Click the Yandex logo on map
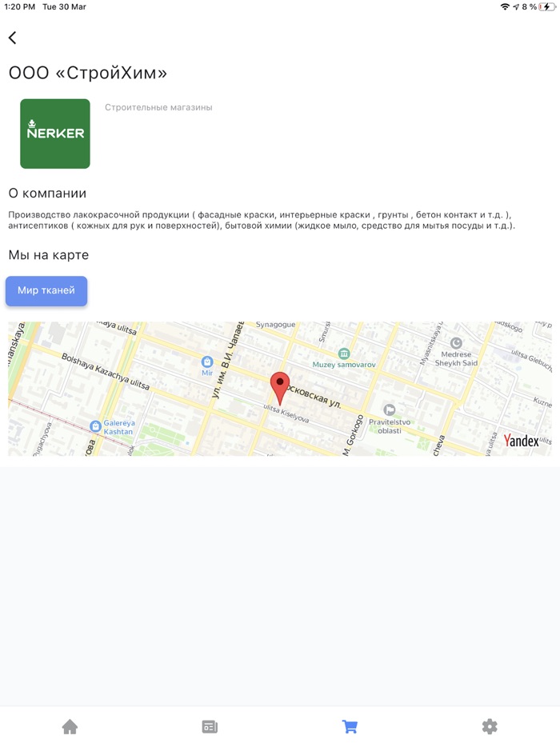The width and height of the screenshot is (560, 747). click(522, 441)
